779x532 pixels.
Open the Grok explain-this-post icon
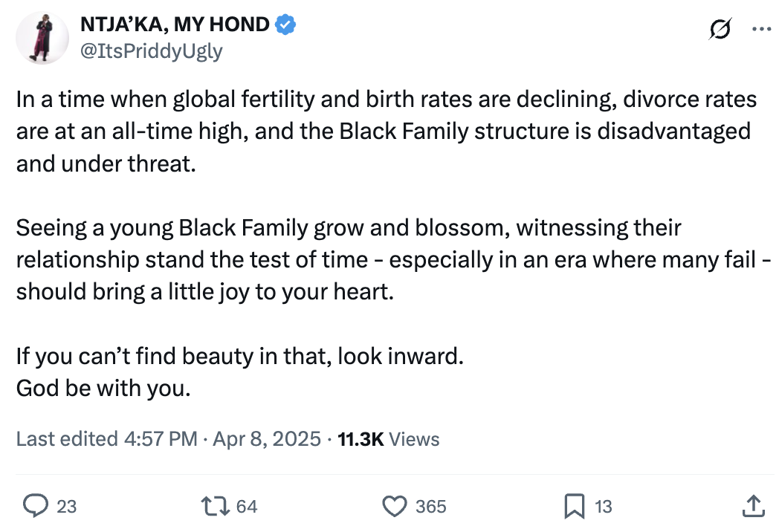coord(720,29)
